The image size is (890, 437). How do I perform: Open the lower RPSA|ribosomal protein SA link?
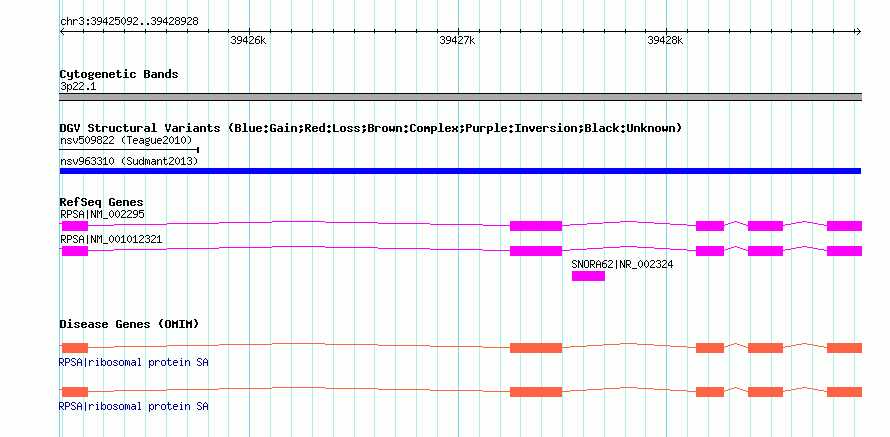pyautogui.click(x=133, y=406)
